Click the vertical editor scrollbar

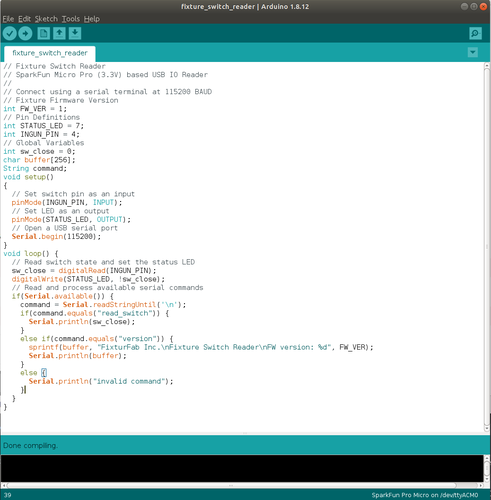coord(487,247)
